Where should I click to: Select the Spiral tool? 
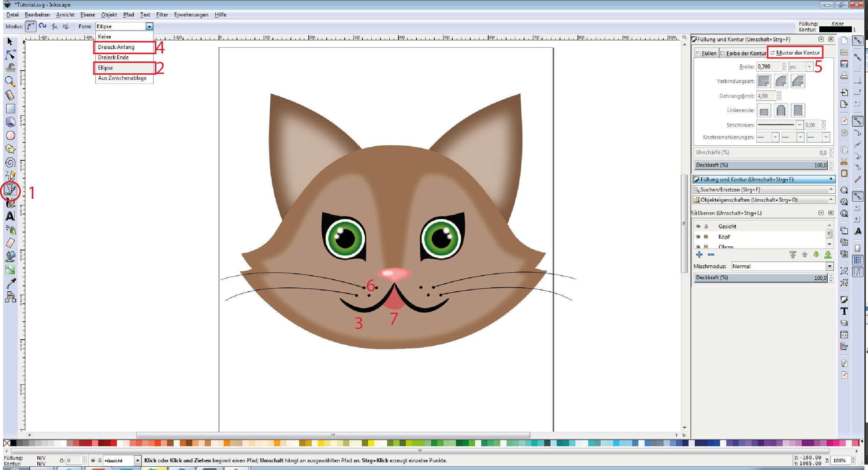click(x=10, y=163)
